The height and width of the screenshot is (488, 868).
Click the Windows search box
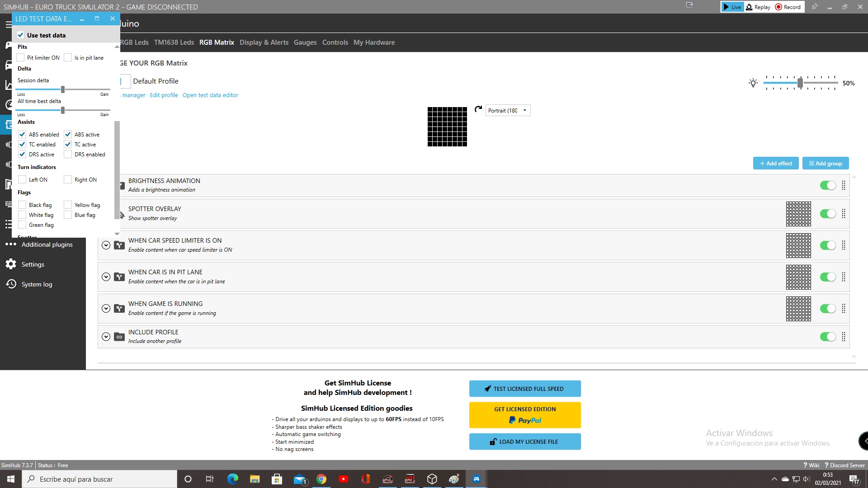99,479
